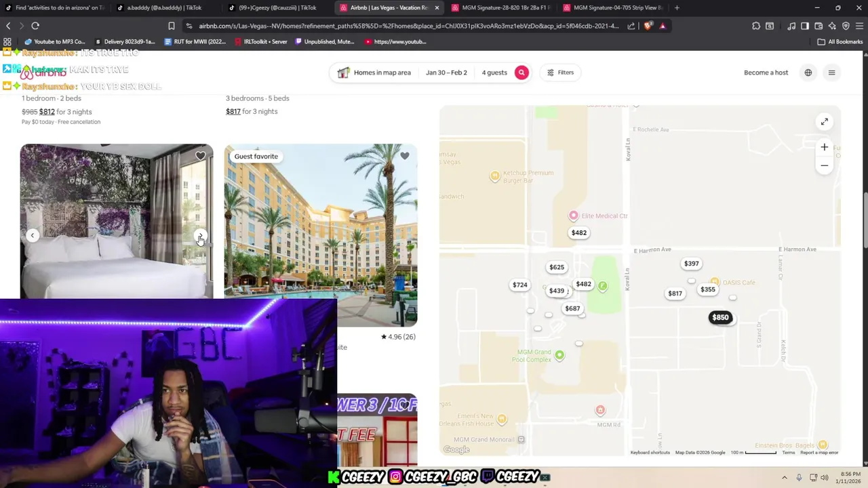Viewport: 868px width, 488px height.
Task: Open the 'Unpublished, Mute...' Twitch bookmark
Action: pyautogui.click(x=325, y=41)
